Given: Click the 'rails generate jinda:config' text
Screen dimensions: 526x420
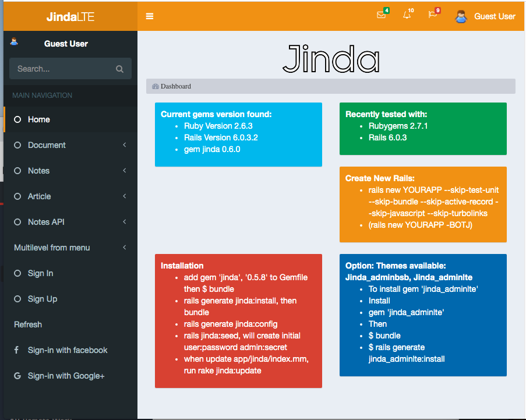Looking at the screenshot, I should pyautogui.click(x=231, y=324).
